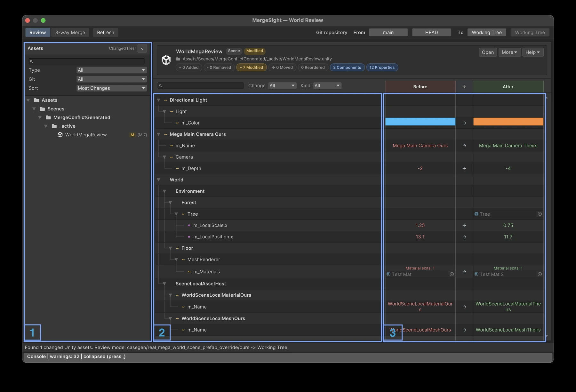Select the After column header
Image resolution: width=576 pixels, height=392 pixels.
(x=508, y=87)
